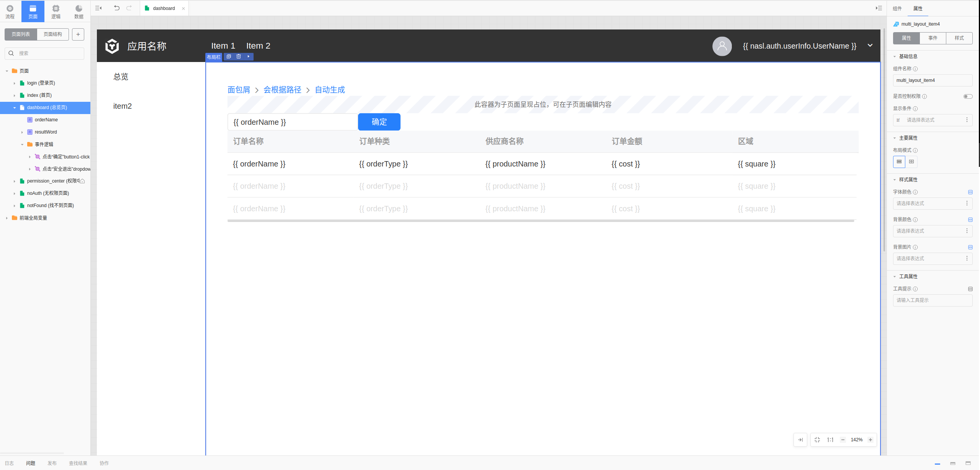Click code-binding icon for 背景颜色
The height and width of the screenshot is (470, 980).
click(970, 220)
